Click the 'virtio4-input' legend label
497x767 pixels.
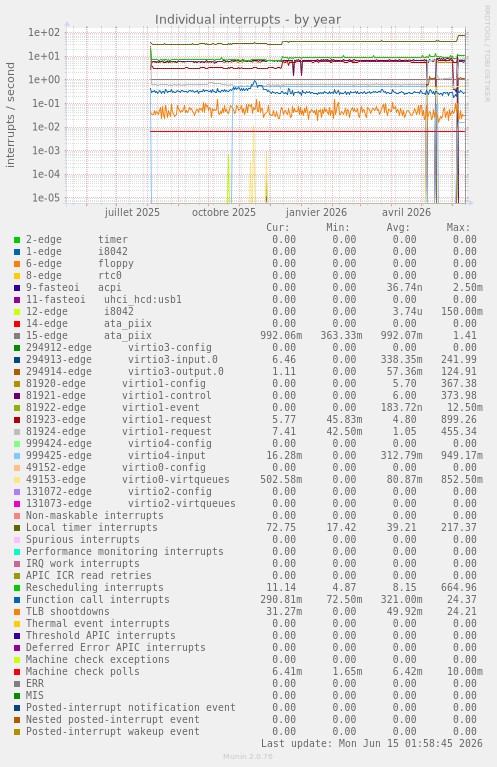pyautogui.click(x=167, y=455)
